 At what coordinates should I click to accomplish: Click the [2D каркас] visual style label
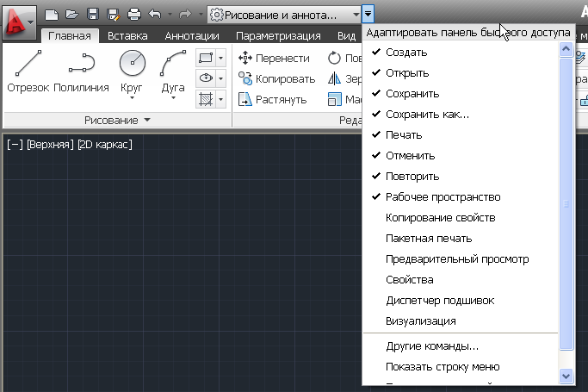[x=105, y=145]
